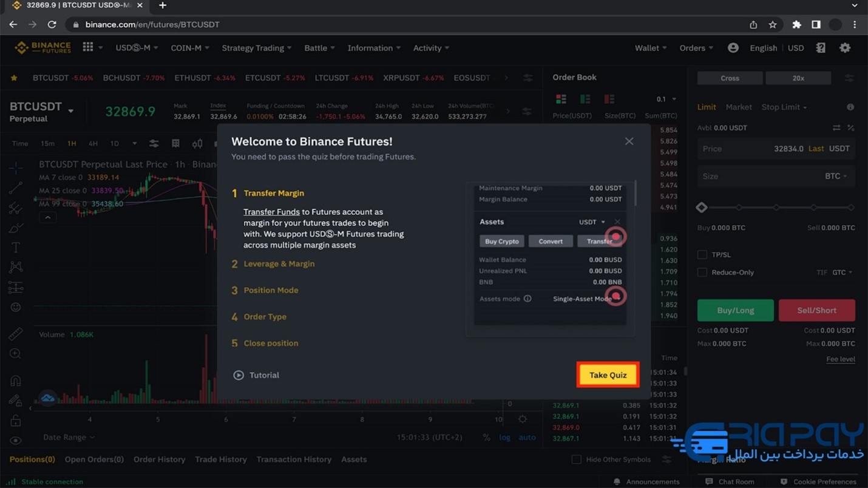The image size is (868, 488).
Task: Toggle drawings visibility eye icon
Action: pyautogui.click(x=16, y=441)
